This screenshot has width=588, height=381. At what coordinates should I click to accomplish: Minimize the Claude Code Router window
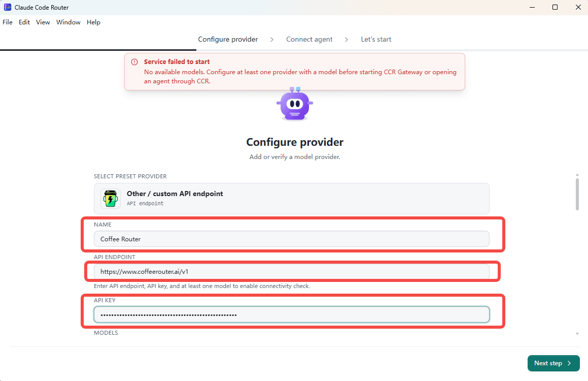coord(532,7)
